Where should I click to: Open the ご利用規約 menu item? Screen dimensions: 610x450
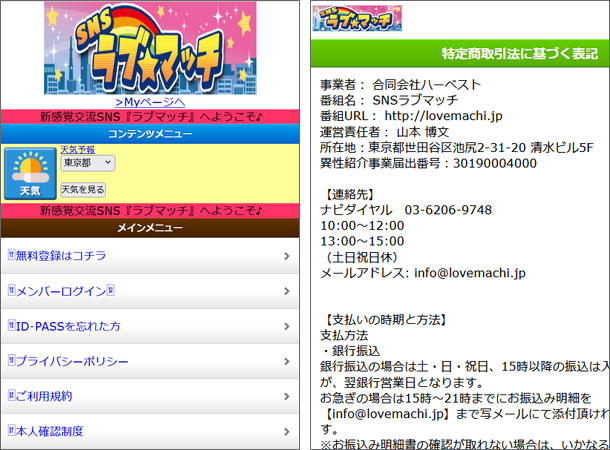pyautogui.click(x=44, y=396)
